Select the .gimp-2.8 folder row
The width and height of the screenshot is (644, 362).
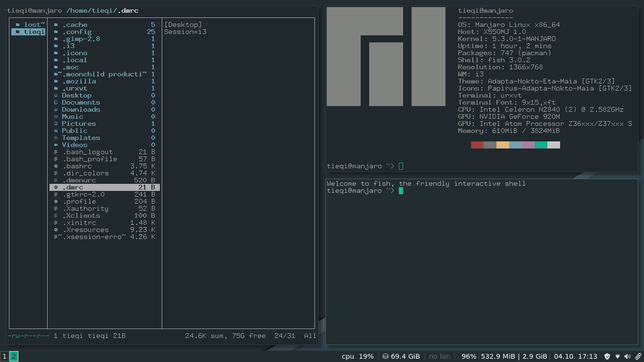105,39
